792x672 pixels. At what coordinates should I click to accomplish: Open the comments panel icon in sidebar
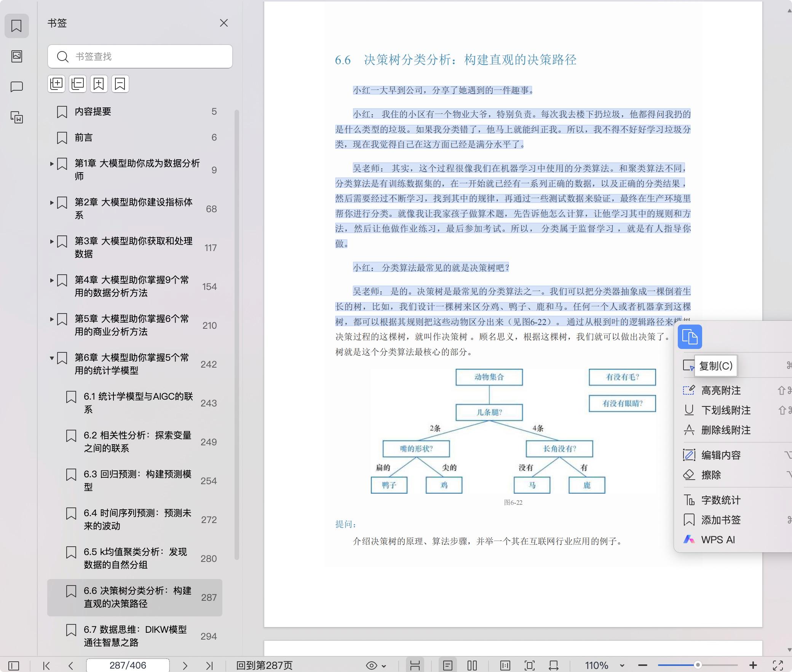tap(16, 87)
